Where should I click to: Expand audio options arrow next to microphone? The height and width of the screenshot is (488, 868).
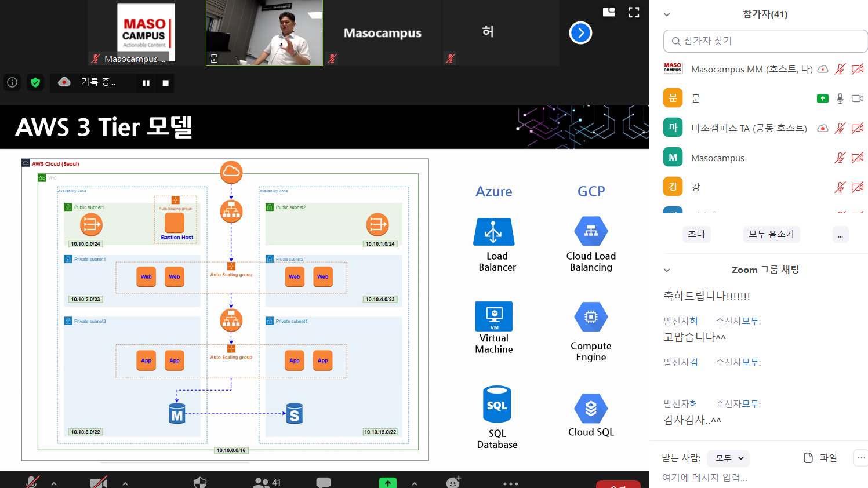point(54,483)
